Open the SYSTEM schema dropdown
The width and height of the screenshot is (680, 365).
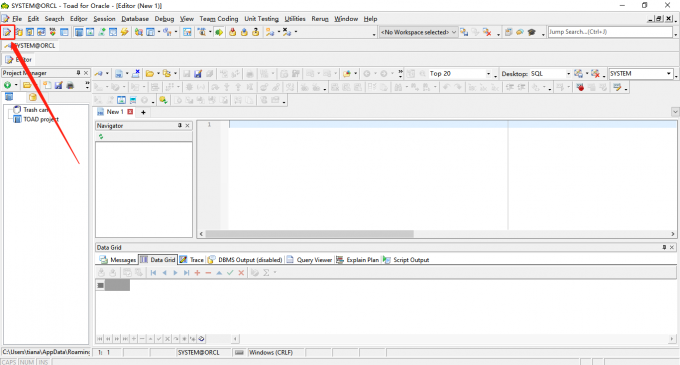[668, 74]
